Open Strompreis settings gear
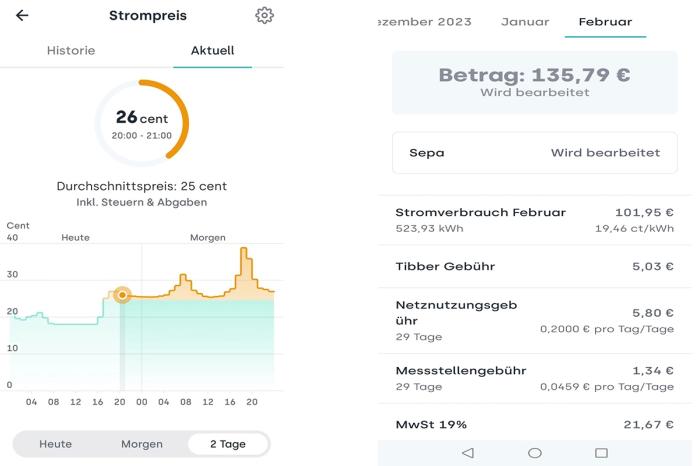Image resolution: width=700 pixels, height=466 pixels. [x=264, y=16]
